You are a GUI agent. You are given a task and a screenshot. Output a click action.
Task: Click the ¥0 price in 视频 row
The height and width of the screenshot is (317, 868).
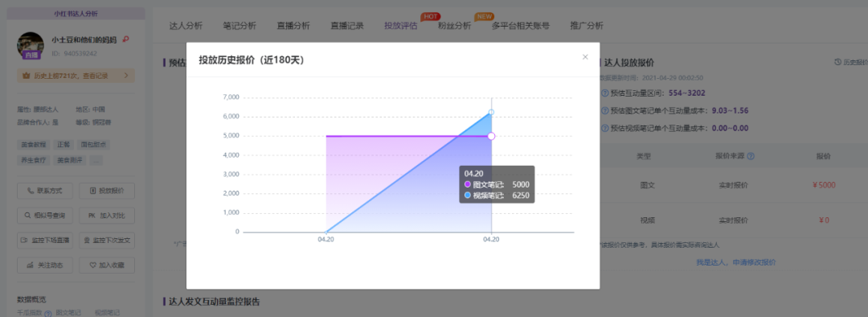[x=824, y=220]
